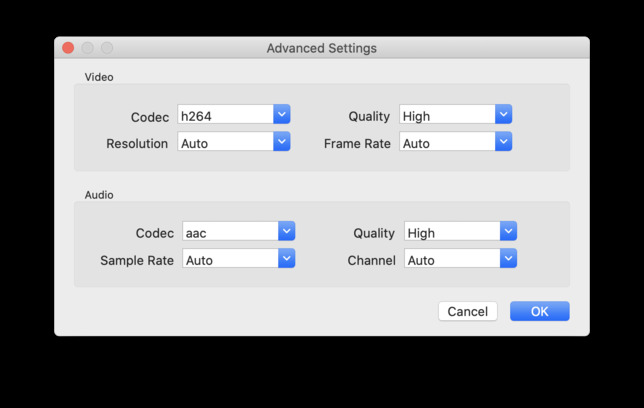Close the Advanced Settings window
644x408 pixels.
68,48
